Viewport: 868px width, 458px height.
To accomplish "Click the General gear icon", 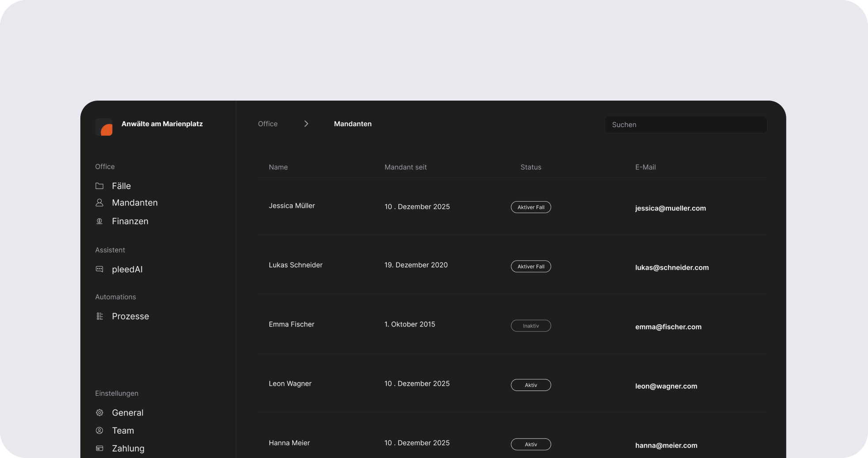I will point(99,413).
